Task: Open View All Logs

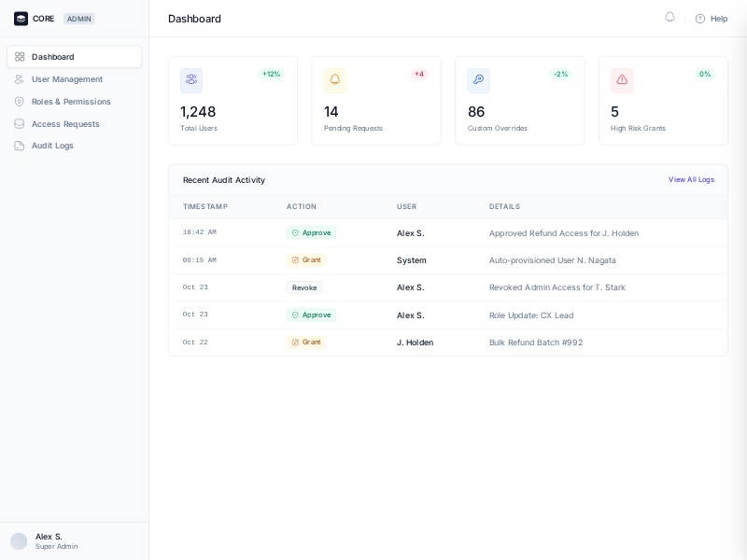Action: pos(691,180)
